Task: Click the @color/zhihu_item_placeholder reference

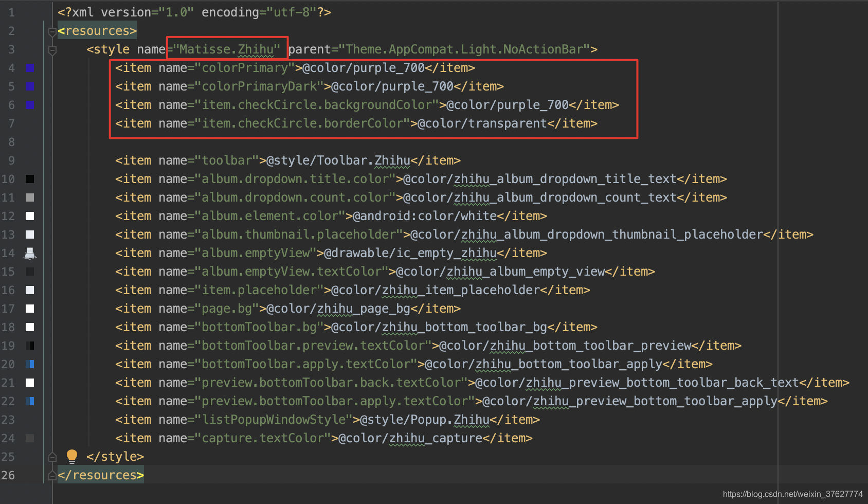Action: (436, 290)
